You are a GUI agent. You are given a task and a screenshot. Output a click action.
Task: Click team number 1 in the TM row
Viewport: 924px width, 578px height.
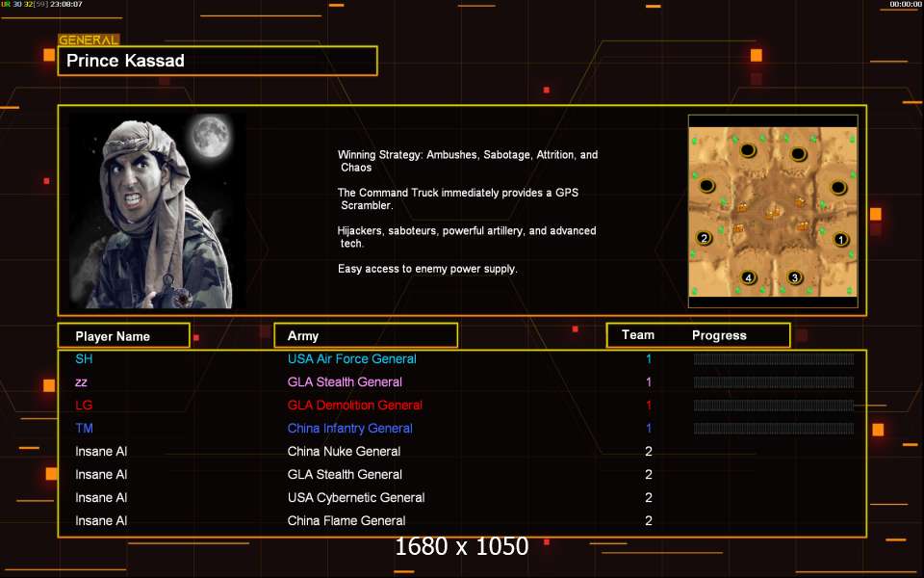649,428
